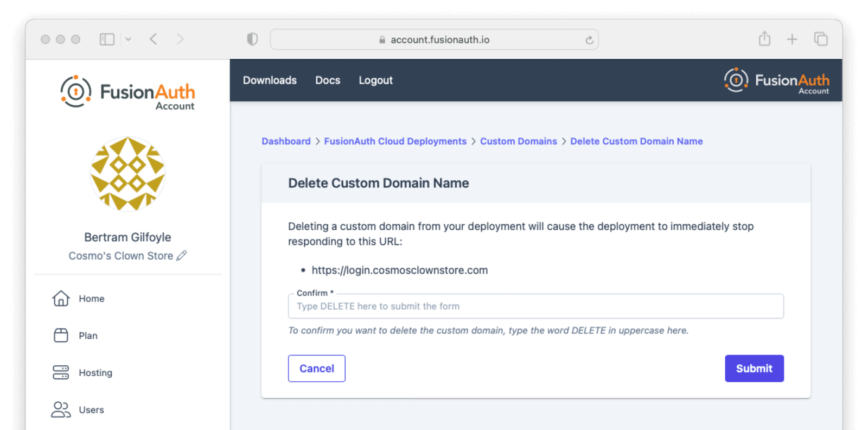868x430 pixels.
Task: Open the Docs menu item
Action: (328, 80)
